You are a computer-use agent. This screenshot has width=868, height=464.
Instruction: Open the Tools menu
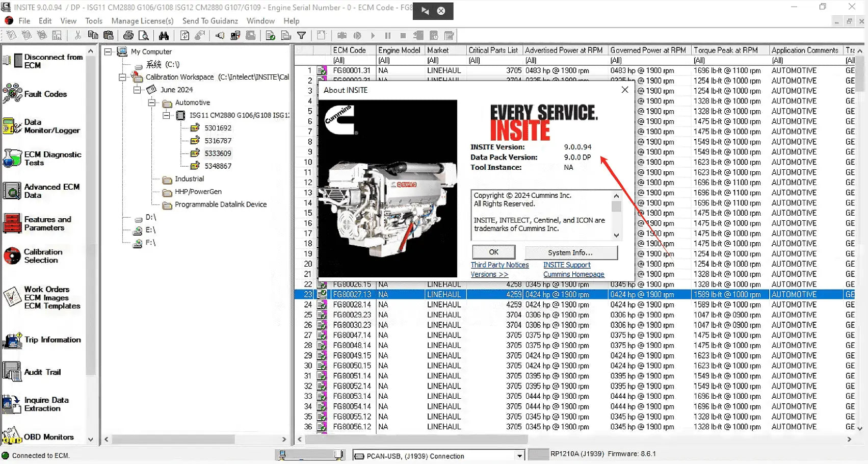coord(93,21)
